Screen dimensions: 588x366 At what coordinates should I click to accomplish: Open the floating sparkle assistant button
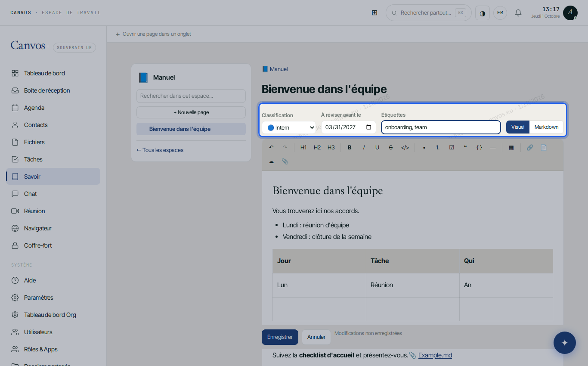(x=565, y=343)
